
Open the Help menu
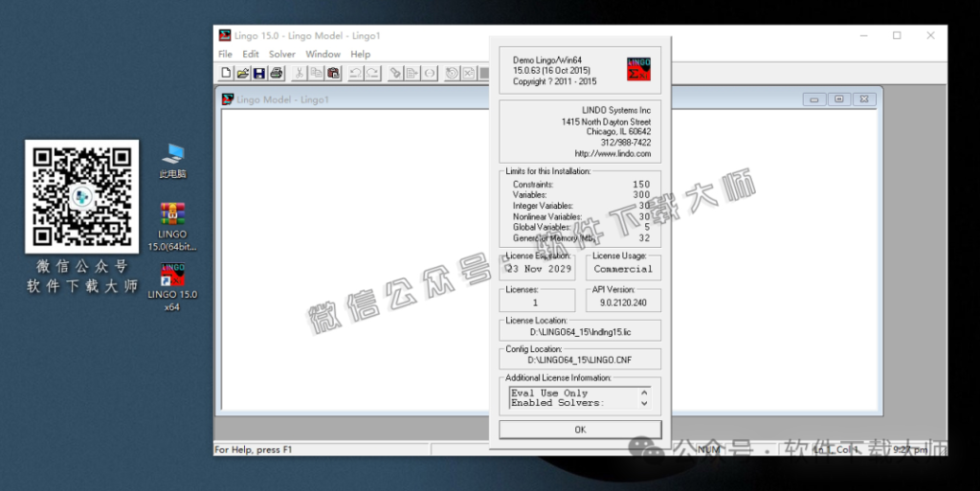click(360, 55)
